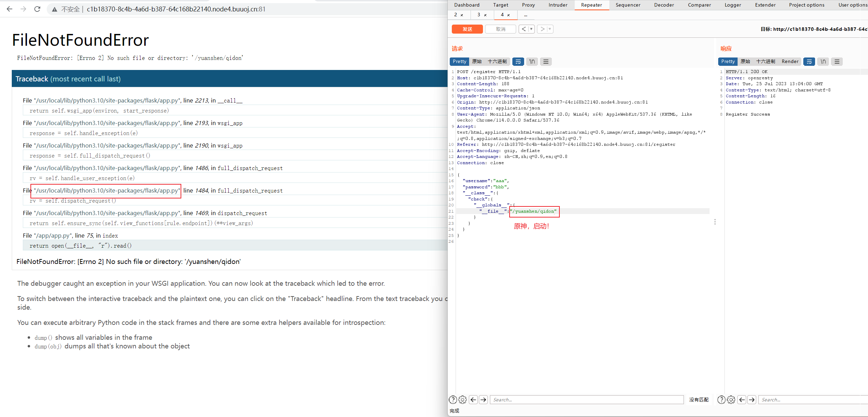Viewport: 868px width, 417px height.
Task: Jump to previous response search match
Action: 742,400
